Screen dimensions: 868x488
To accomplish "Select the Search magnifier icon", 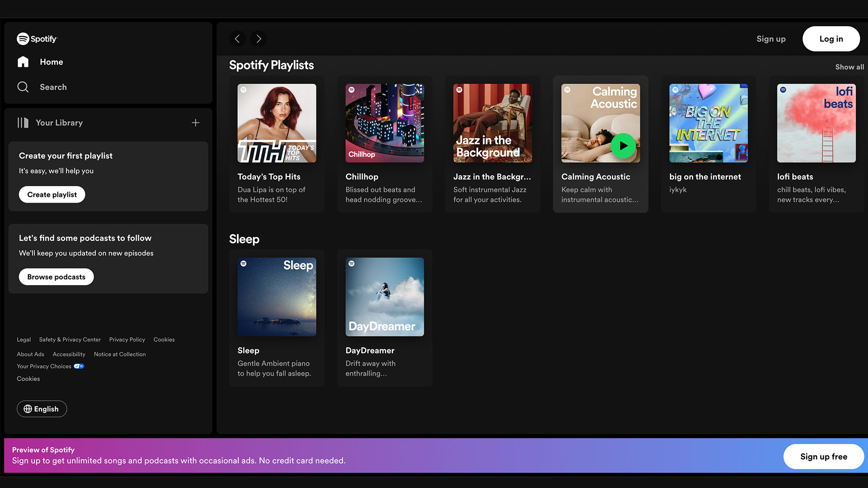I will pos(23,87).
